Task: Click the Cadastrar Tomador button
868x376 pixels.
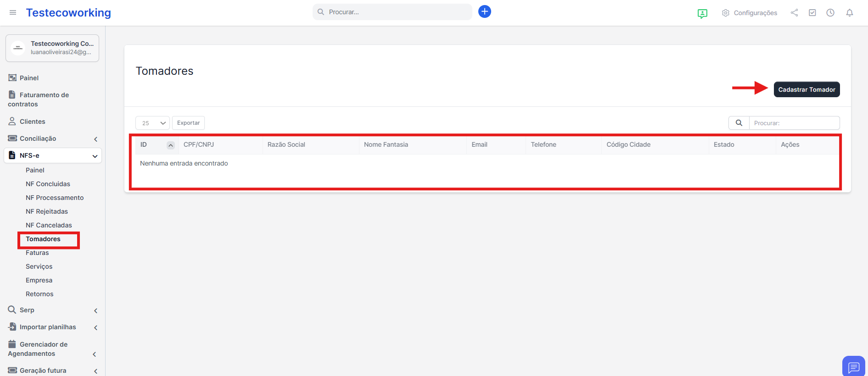Action: pos(806,89)
